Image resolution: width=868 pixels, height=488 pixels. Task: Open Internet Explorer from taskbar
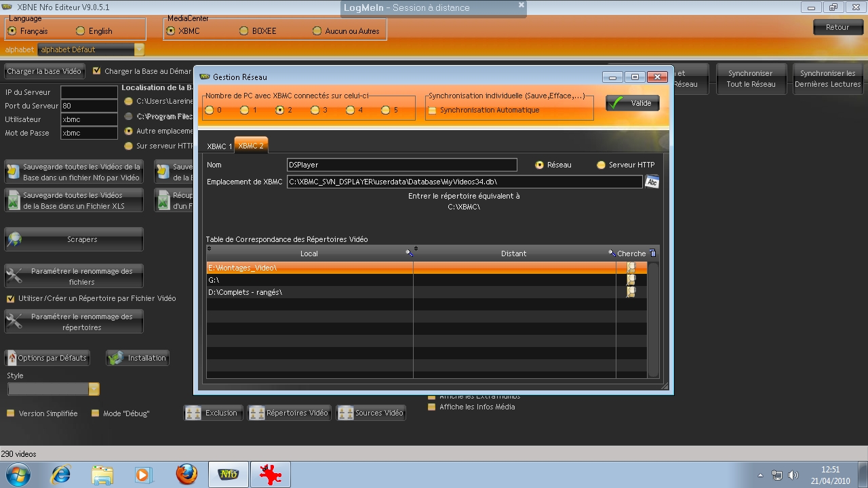60,474
